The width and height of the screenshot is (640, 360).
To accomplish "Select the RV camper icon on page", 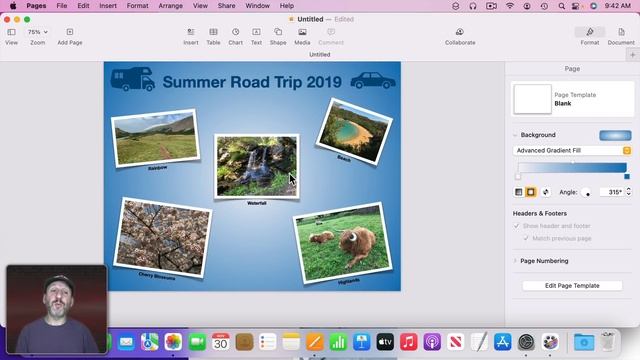I will pyautogui.click(x=133, y=79).
